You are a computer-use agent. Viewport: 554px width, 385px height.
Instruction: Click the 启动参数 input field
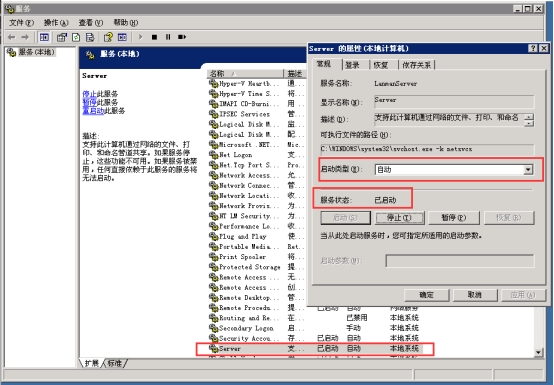click(x=460, y=261)
